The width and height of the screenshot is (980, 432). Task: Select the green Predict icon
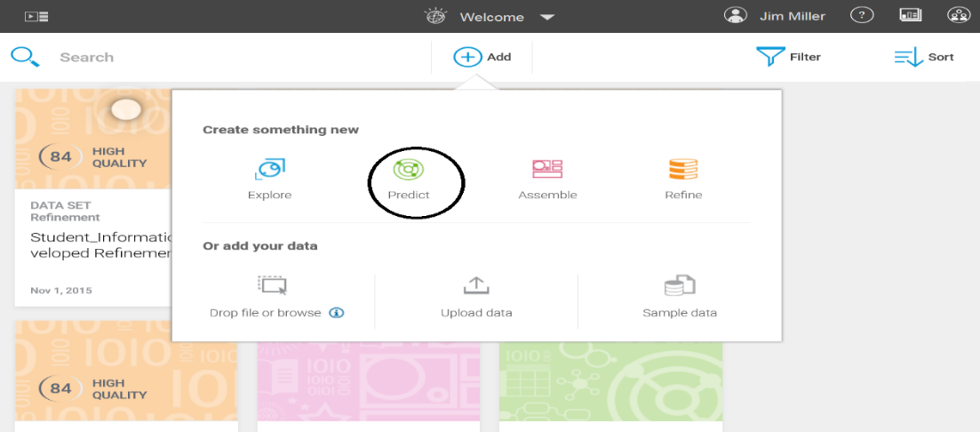[x=409, y=169]
